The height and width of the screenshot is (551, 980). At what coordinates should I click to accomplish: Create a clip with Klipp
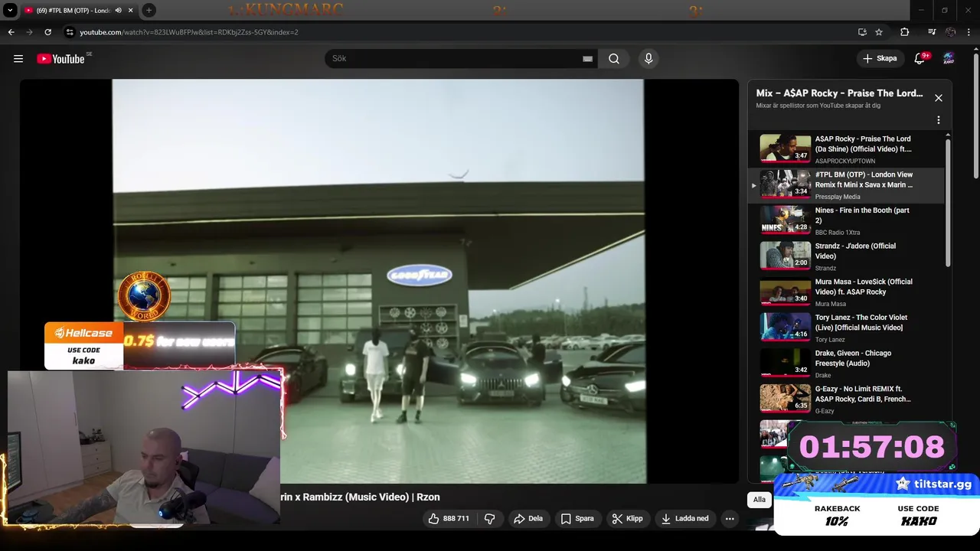(x=628, y=519)
